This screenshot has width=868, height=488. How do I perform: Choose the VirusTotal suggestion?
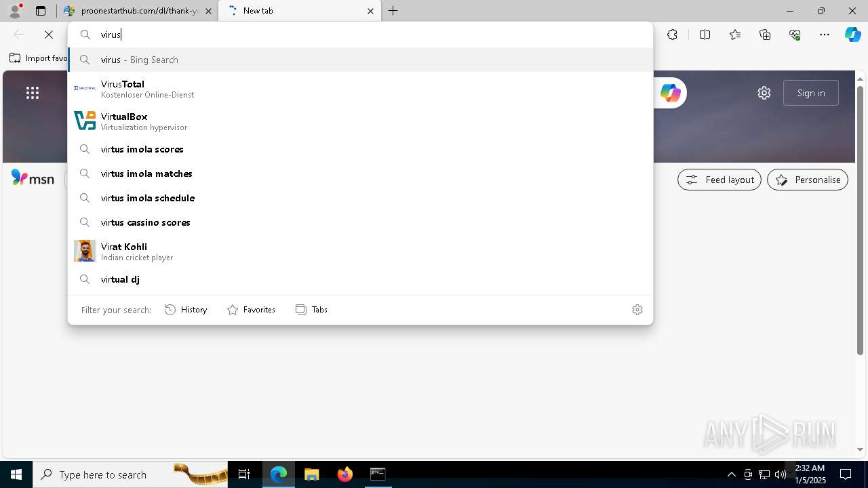click(360, 89)
